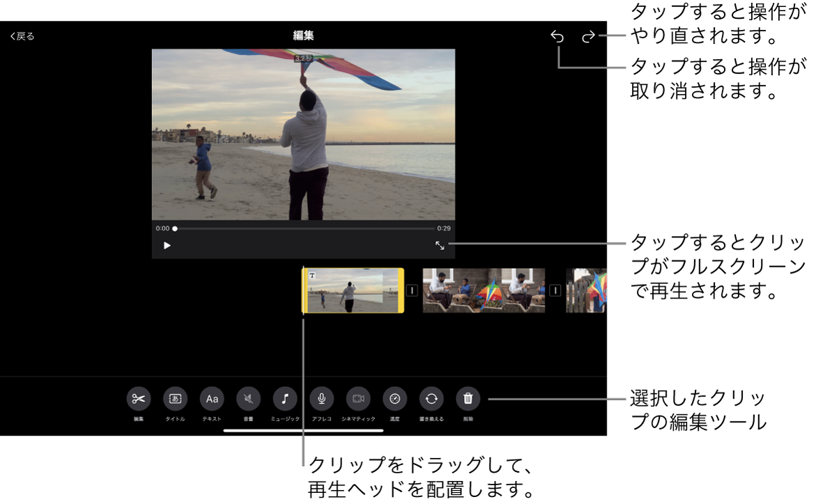The image size is (832, 504).
Task: Open the 速度 speed tool
Action: tap(395, 399)
